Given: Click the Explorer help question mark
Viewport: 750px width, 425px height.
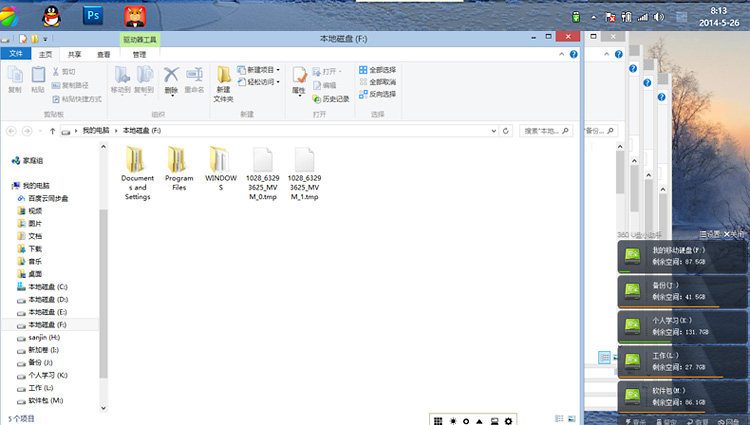Looking at the screenshot, I should point(574,54).
